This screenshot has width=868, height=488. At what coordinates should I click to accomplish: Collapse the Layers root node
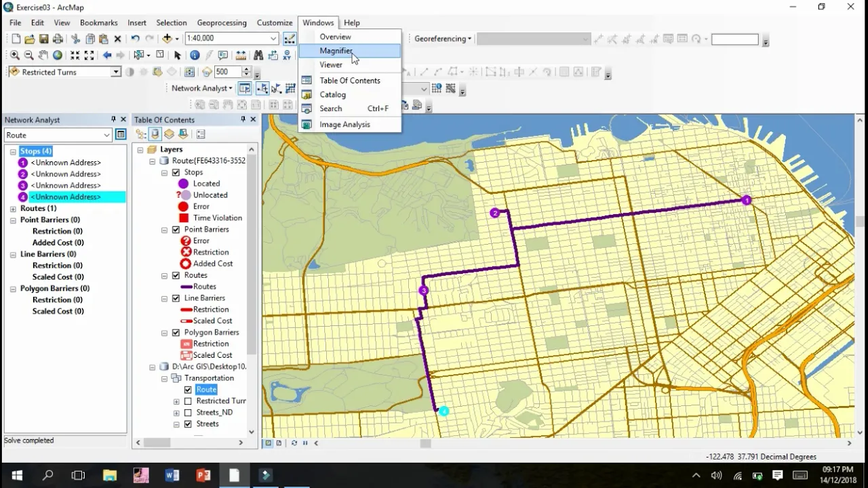pos(140,150)
